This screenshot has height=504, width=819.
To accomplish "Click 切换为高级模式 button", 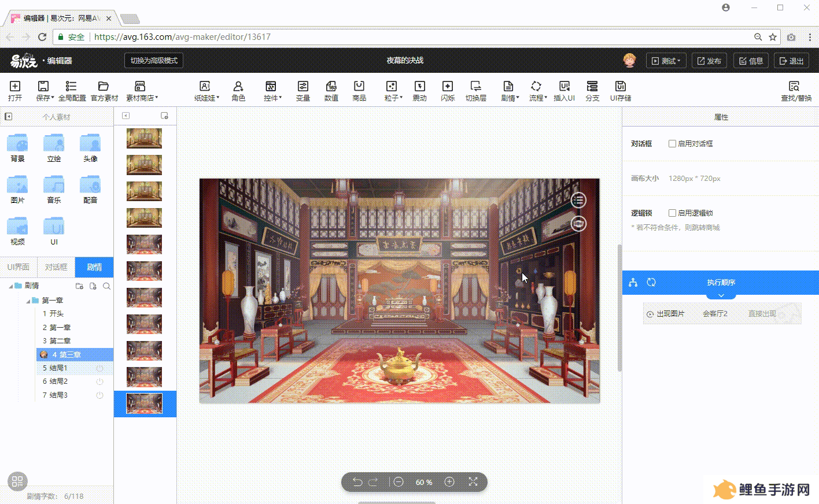I will 154,60.
